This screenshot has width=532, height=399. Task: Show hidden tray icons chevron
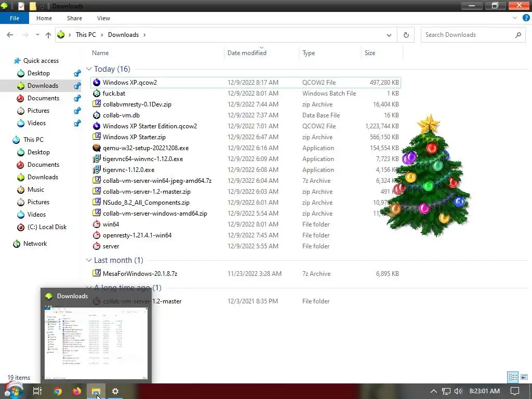pyautogui.click(x=433, y=391)
